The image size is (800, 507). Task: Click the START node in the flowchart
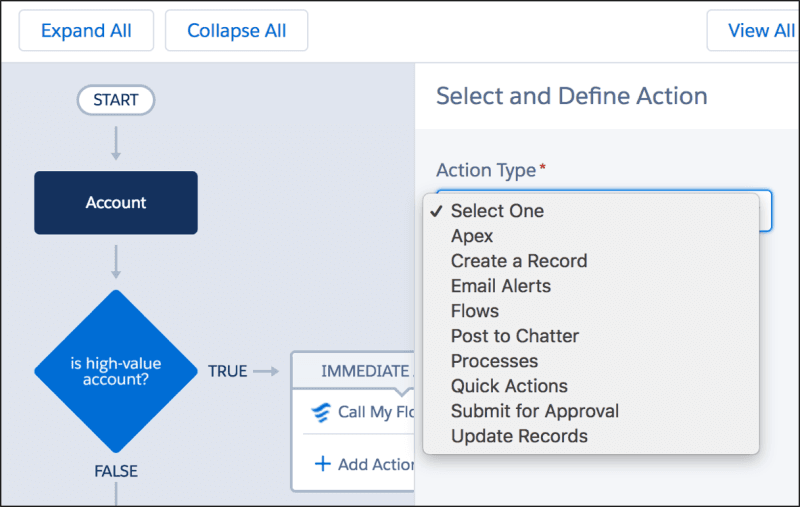(x=115, y=100)
